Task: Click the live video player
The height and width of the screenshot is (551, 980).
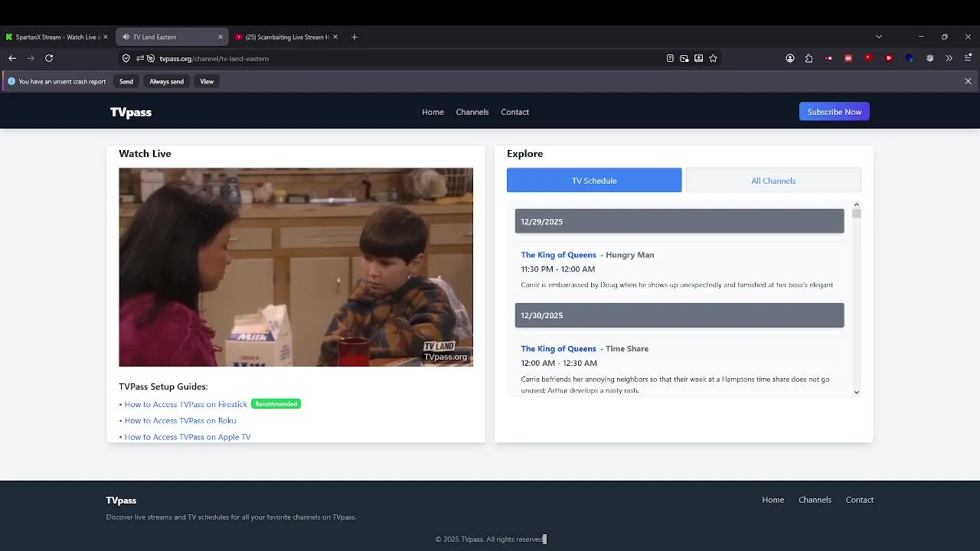Action: coord(296,267)
